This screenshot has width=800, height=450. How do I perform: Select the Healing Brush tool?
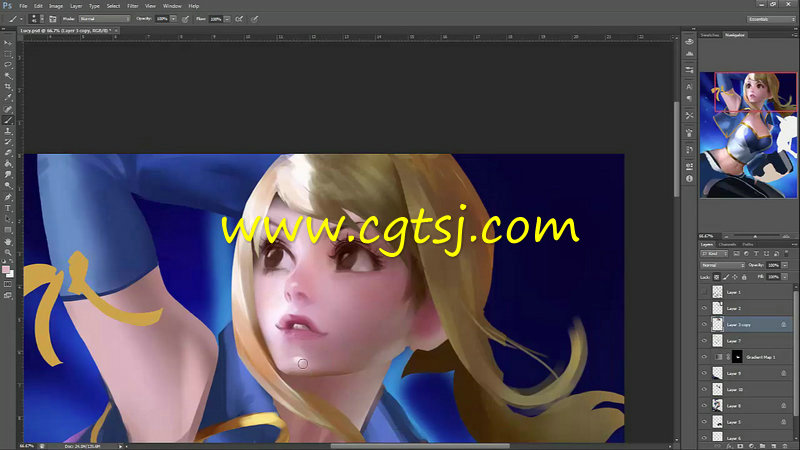(8, 109)
